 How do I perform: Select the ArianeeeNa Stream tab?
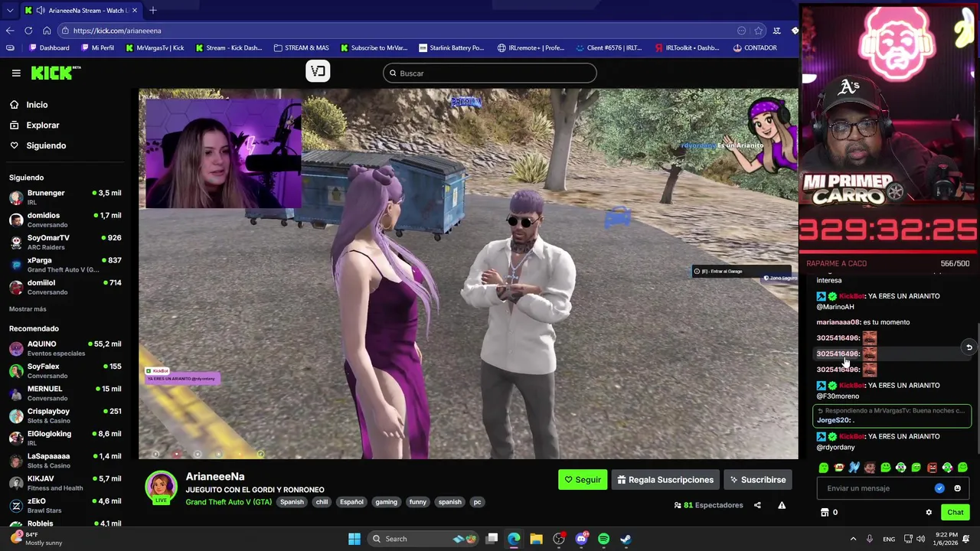[81, 11]
